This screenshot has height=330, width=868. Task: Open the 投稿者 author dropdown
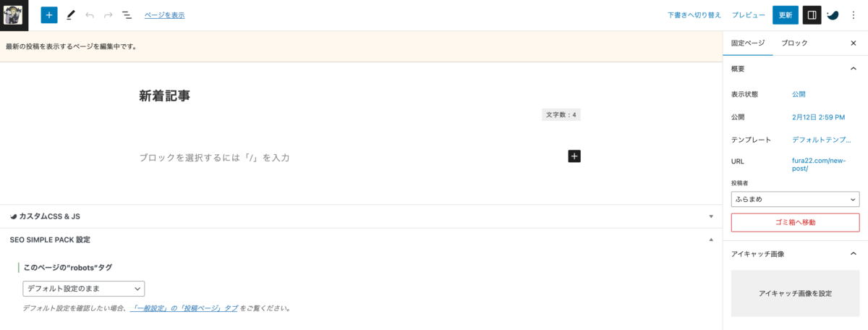tap(795, 199)
